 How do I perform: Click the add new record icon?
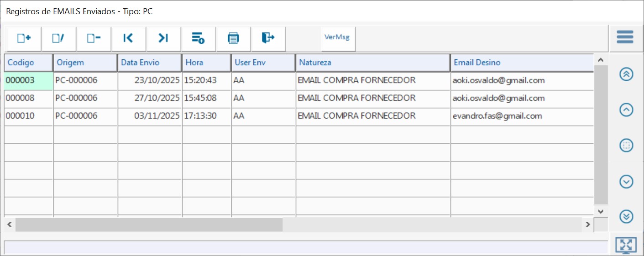24,39
